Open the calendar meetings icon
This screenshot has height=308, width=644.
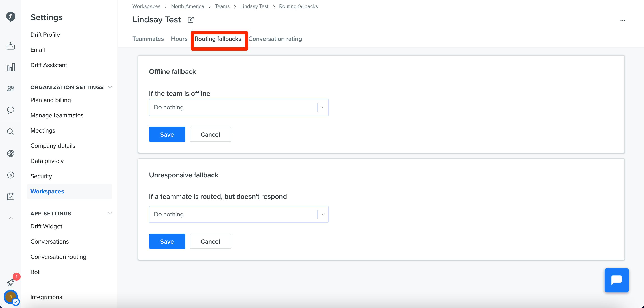11,197
